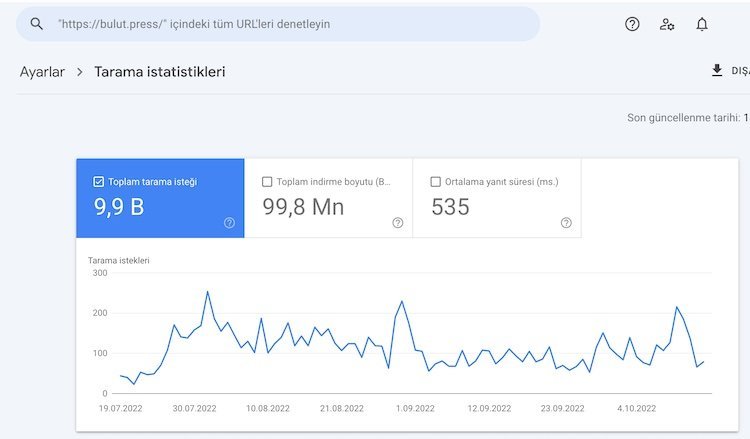Open the notifications bell icon

click(x=702, y=24)
